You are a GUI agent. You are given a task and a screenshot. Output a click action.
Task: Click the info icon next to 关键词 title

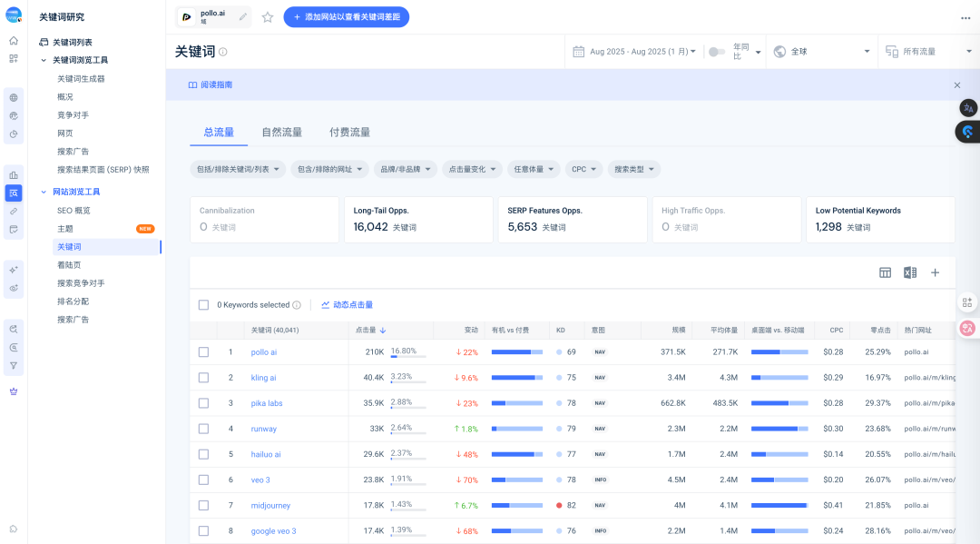click(x=223, y=52)
